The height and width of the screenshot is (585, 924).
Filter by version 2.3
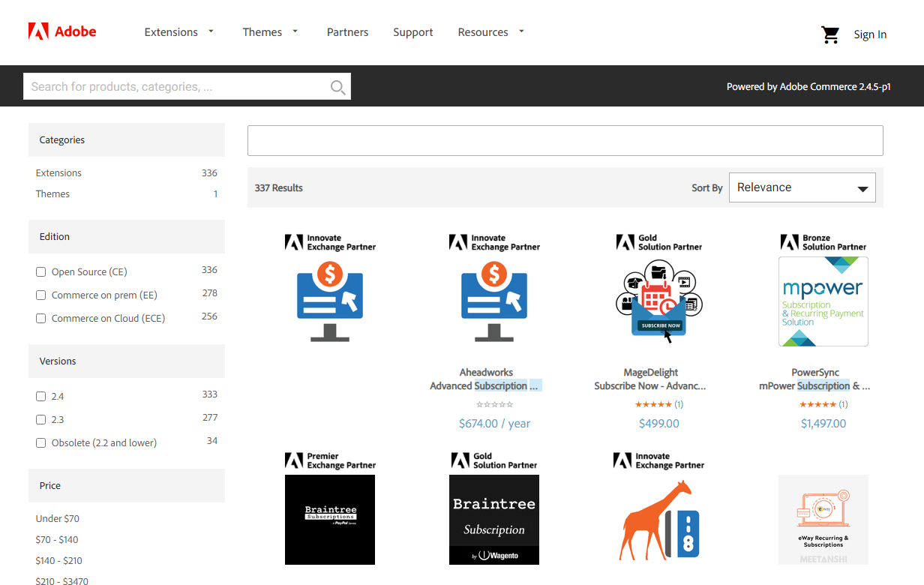click(x=41, y=420)
